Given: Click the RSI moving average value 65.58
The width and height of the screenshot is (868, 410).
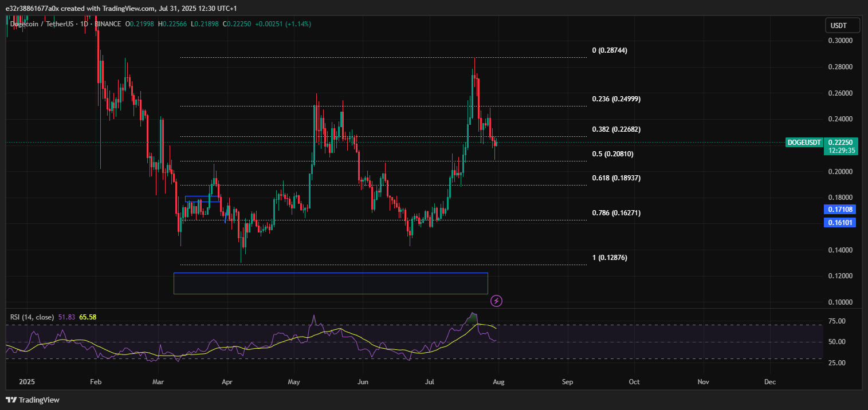Looking at the screenshot, I should point(88,317).
